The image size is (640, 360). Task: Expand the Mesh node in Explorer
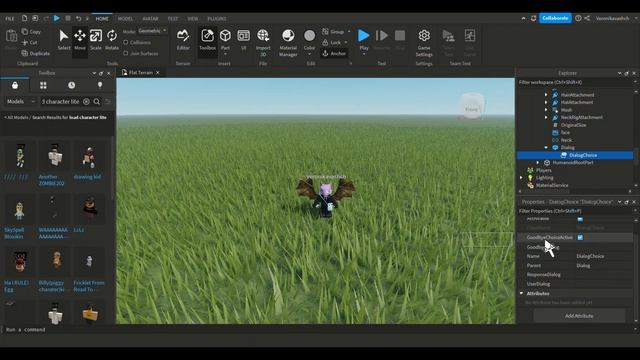546,110
